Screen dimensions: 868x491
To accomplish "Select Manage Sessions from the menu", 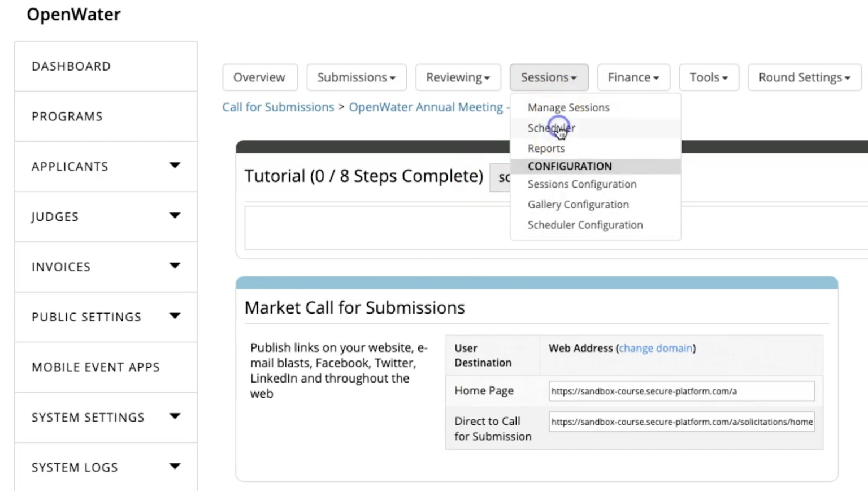I will (568, 107).
